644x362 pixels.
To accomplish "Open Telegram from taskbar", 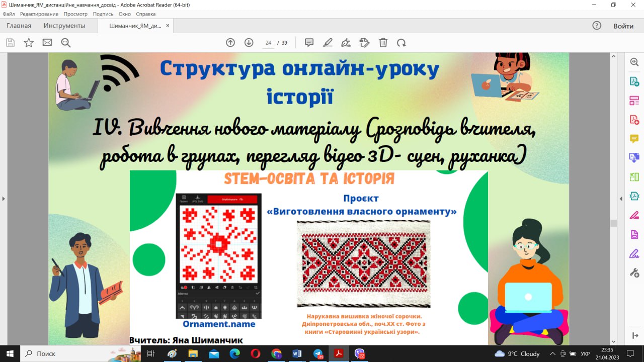I will 318,353.
